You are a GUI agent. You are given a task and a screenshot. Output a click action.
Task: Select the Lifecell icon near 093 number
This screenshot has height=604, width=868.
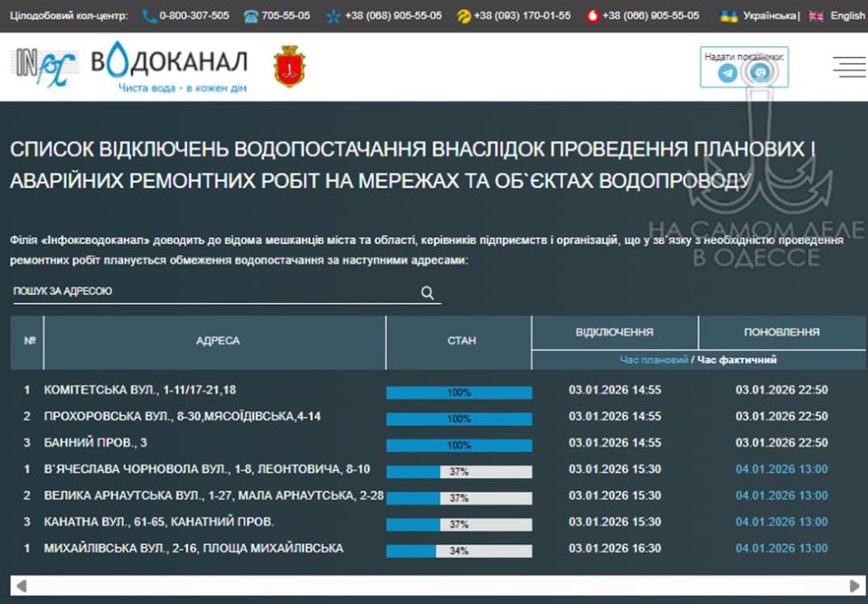click(463, 15)
